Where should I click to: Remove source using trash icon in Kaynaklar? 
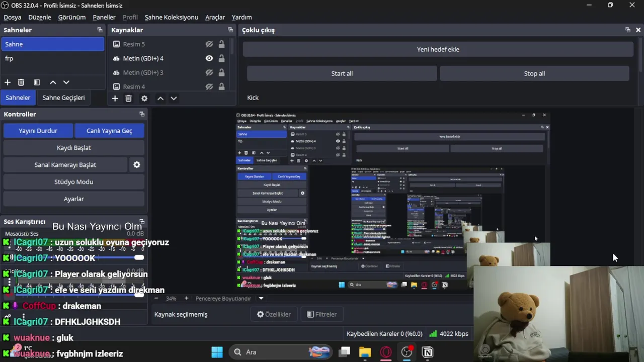click(128, 99)
